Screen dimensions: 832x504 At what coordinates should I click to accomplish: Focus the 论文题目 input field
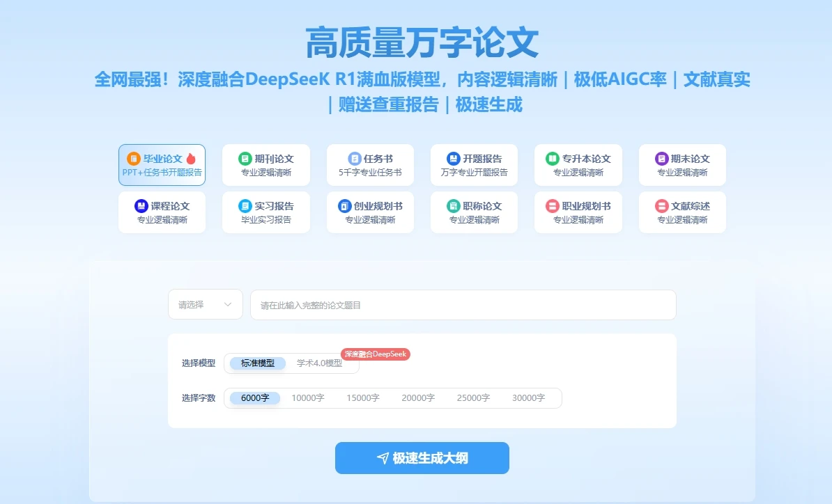click(463, 305)
